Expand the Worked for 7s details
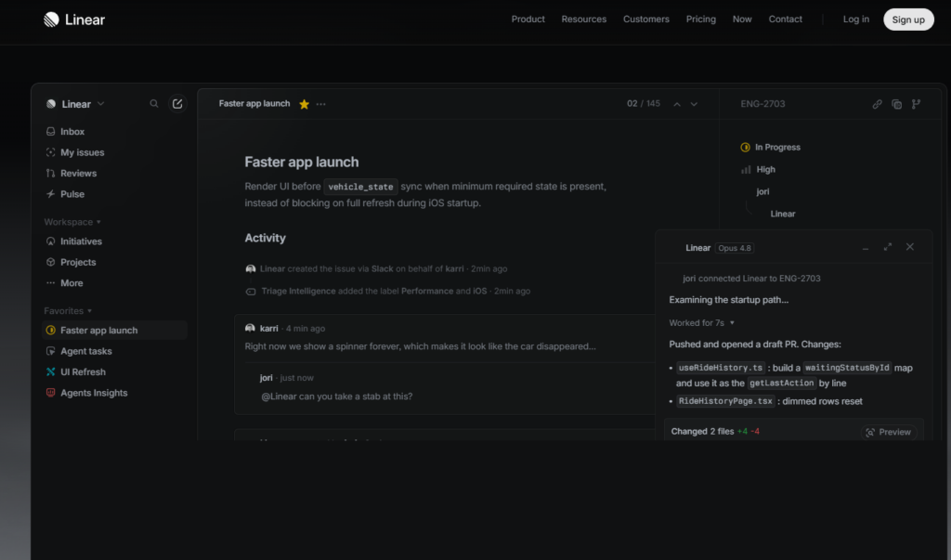 [x=701, y=323]
